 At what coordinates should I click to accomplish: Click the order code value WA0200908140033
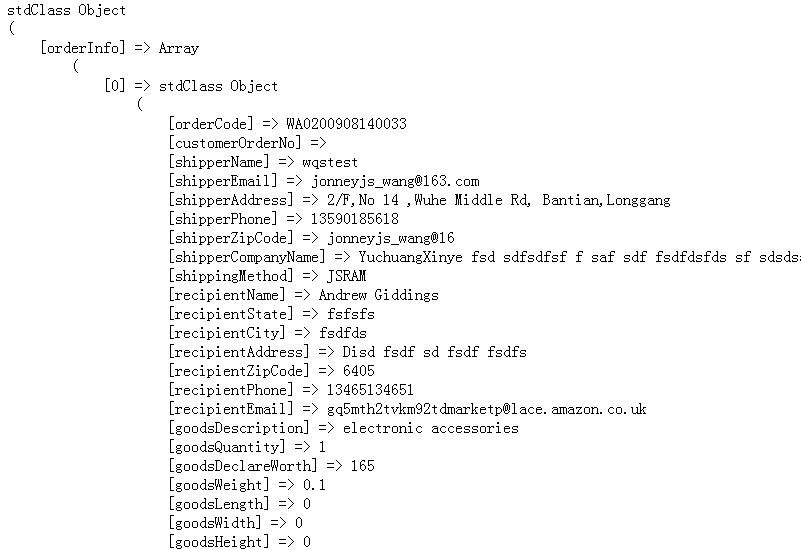(x=346, y=124)
